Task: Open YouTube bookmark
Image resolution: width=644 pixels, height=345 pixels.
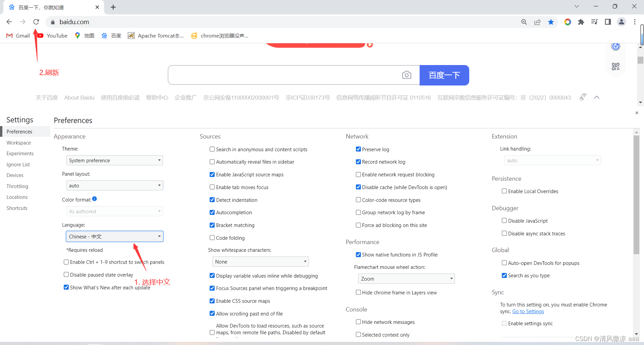Action: pyautogui.click(x=52, y=36)
